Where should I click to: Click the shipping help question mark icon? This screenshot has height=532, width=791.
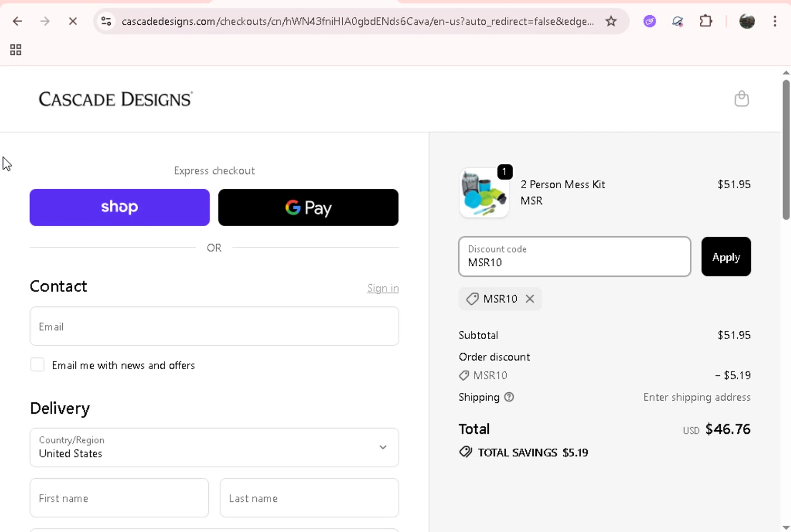(x=509, y=397)
